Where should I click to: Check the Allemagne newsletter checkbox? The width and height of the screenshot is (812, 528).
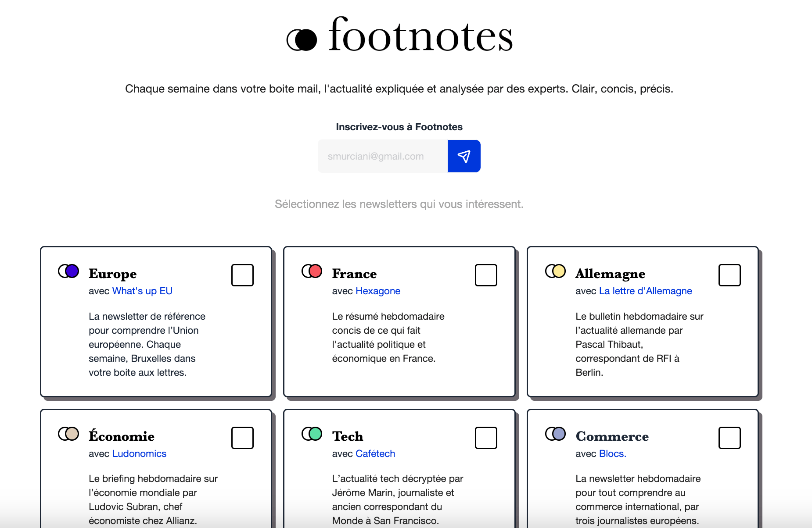pyautogui.click(x=729, y=275)
